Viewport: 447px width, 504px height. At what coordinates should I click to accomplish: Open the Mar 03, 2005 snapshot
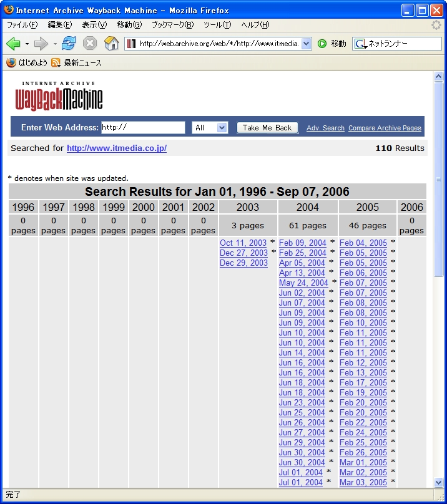tap(363, 482)
